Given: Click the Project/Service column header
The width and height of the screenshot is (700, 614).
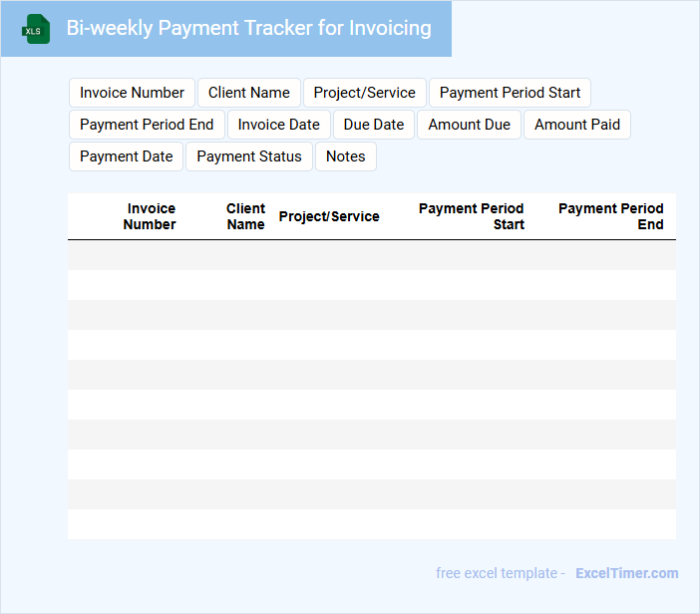Looking at the screenshot, I should 329,216.
